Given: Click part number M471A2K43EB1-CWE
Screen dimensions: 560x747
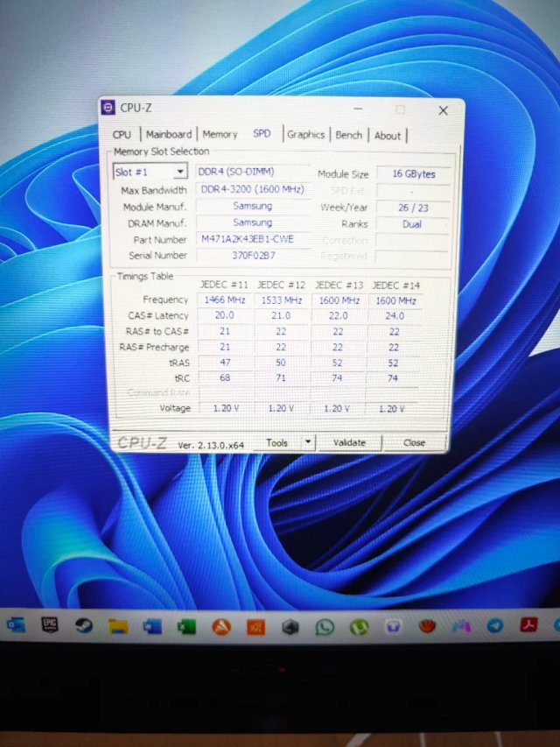Looking at the screenshot, I should click(x=253, y=239).
